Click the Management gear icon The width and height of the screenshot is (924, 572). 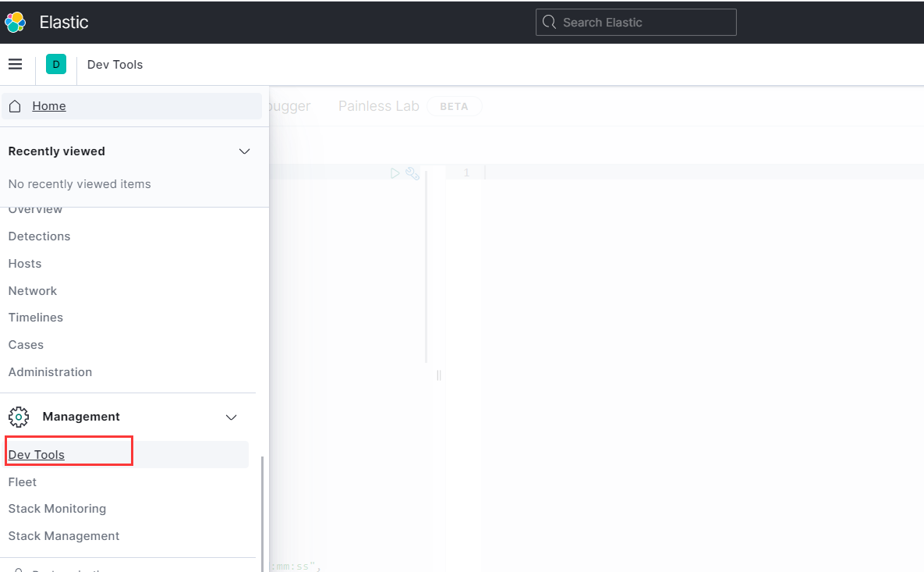coord(19,417)
